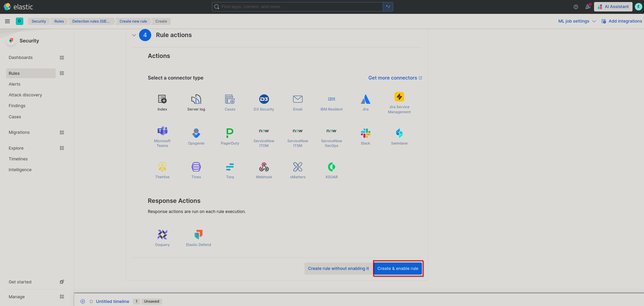Image resolution: width=644 pixels, height=306 pixels.
Task: Open the user avatar menu
Action: 638,7
